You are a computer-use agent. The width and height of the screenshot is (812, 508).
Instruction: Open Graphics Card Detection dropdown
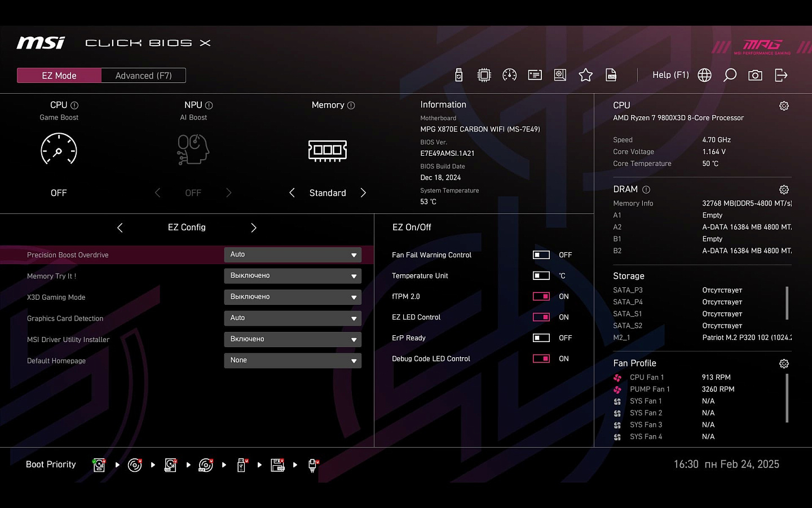(x=293, y=318)
